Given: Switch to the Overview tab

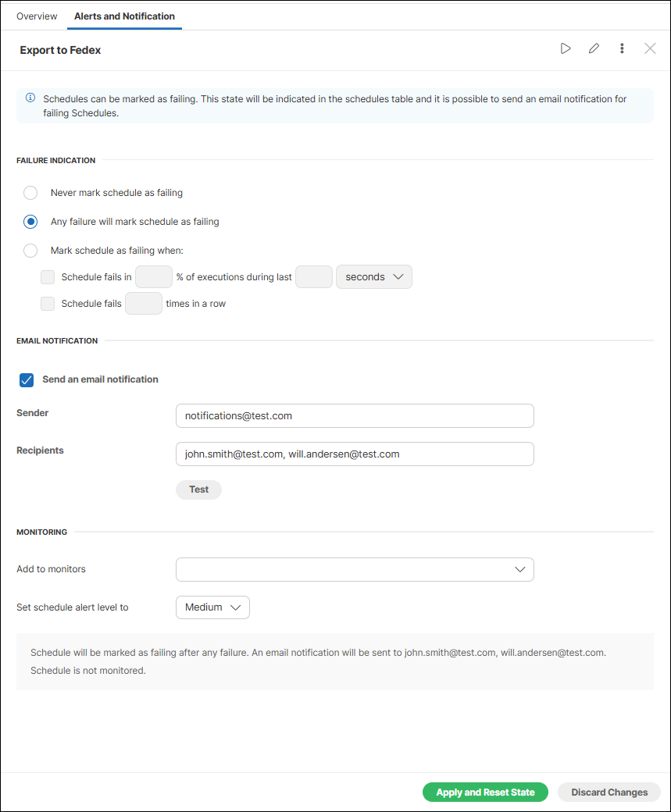Looking at the screenshot, I should pyautogui.click(x=36, y=16).
